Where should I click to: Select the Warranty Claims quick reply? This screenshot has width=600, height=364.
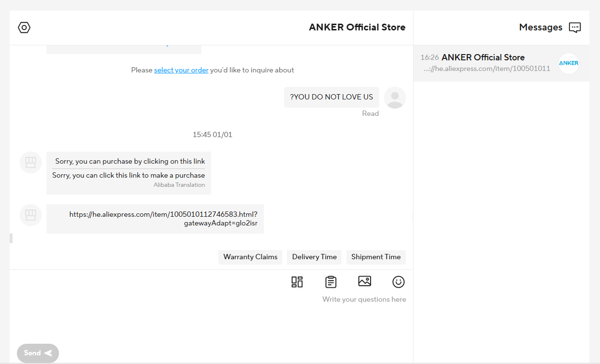point(250,257)
